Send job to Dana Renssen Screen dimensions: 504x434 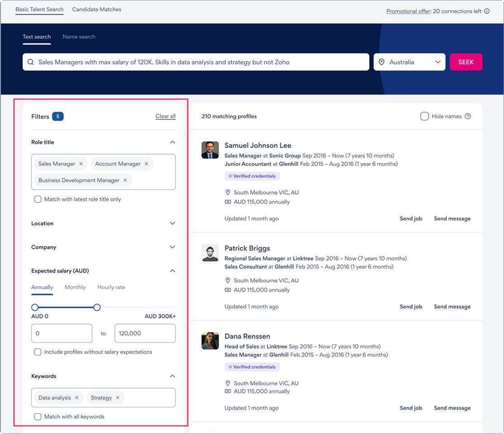click(x=411, y=408)
